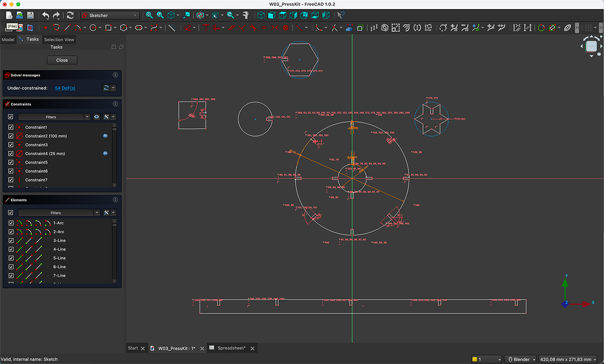Select the Create rectangle tool
Image resolution: width=604 pixels, height=364 pixels.
click(108, 28)
